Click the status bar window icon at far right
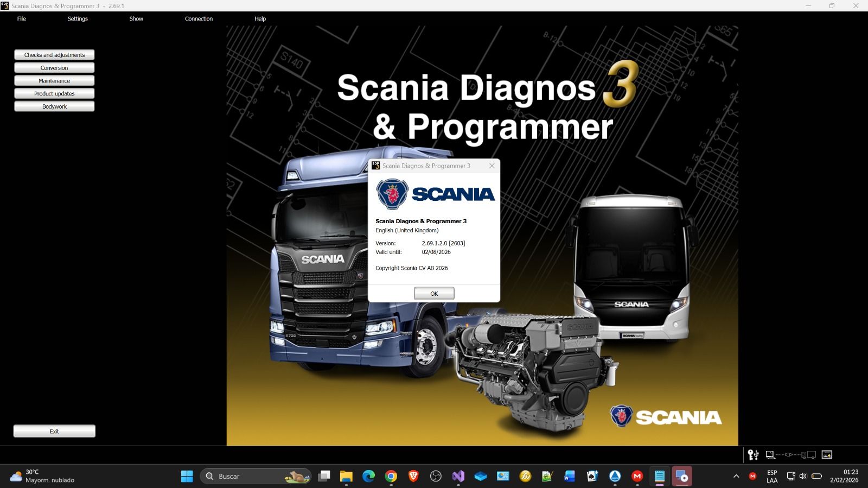868x488 pixels. click(x=827, y=455)
